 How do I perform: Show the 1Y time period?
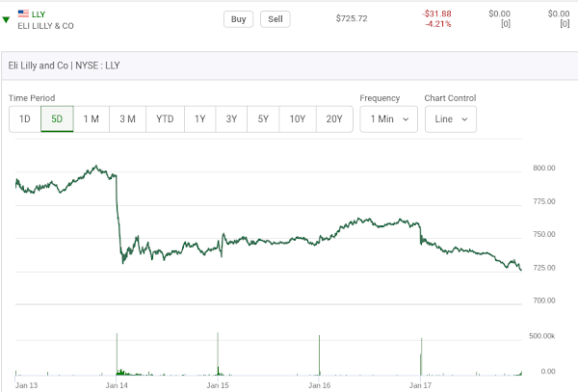click(199, 119)
